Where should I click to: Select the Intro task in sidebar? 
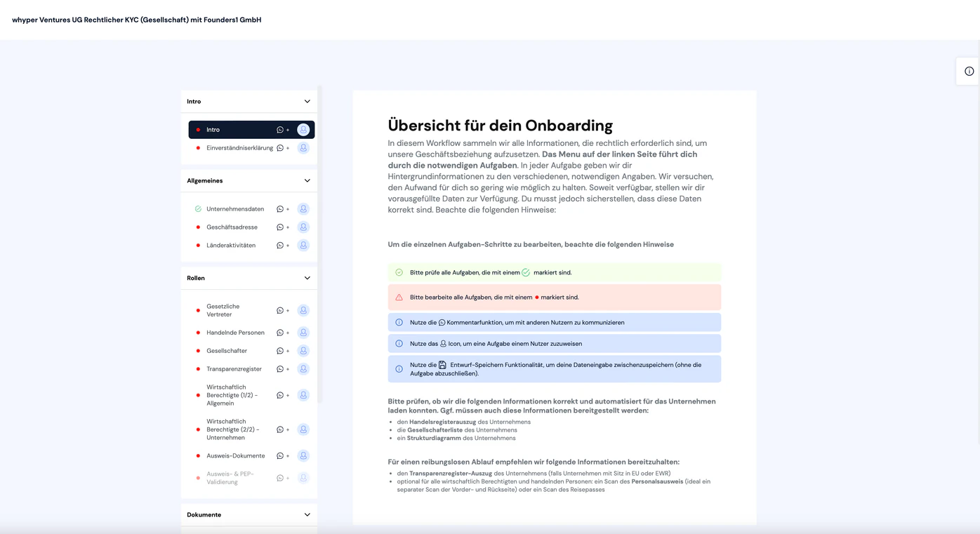coord(251,130)
